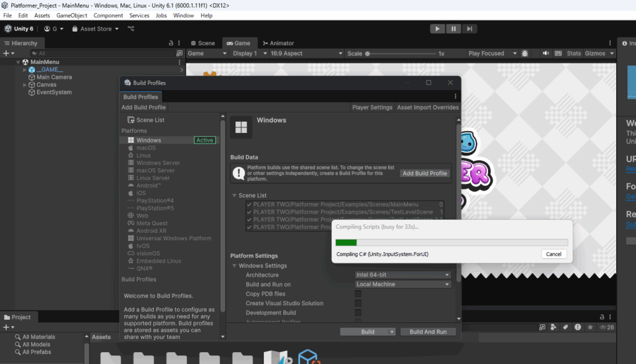Open the Asset Store dropdown

(x=95, y=29)
